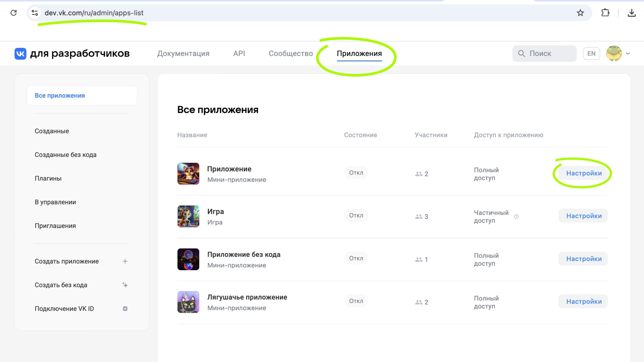Bookmark this page with the star icon
Image resolution: width=644 pixels, height=362 pixels.
tap(580, 13)
